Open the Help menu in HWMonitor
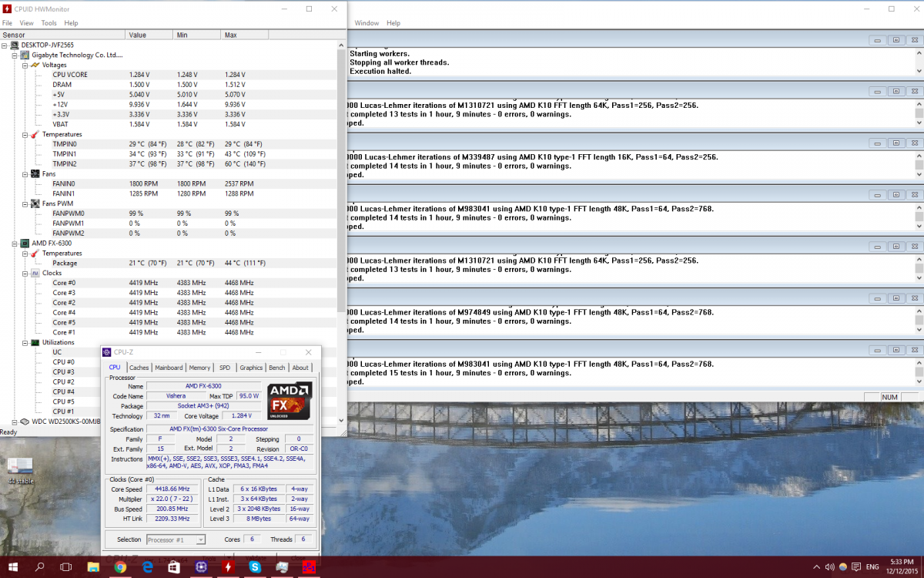Viewport: 924px width, 578px height. click(x=71, y=23)
